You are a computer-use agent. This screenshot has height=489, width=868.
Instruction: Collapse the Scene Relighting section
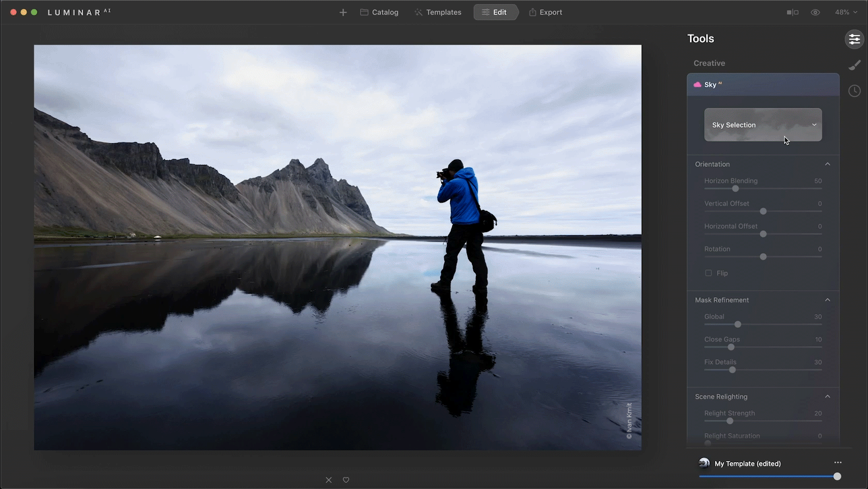click(x=827, y=396)
